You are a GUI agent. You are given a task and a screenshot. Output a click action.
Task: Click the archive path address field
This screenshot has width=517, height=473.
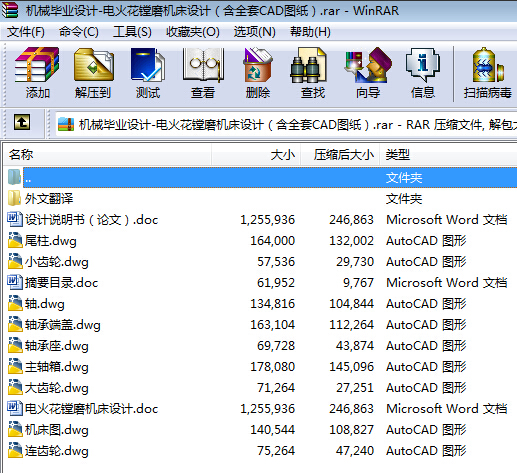(286, 125)
